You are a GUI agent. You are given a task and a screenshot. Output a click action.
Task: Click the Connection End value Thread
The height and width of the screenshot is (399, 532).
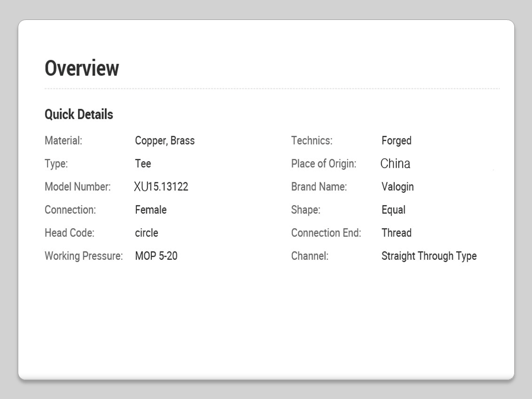click(396, 233)
